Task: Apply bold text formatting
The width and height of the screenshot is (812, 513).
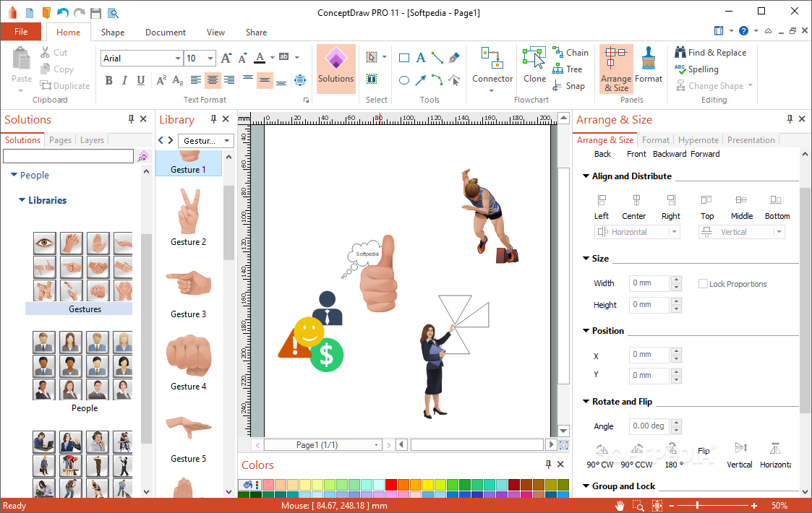Action: [x=108, y=80]
